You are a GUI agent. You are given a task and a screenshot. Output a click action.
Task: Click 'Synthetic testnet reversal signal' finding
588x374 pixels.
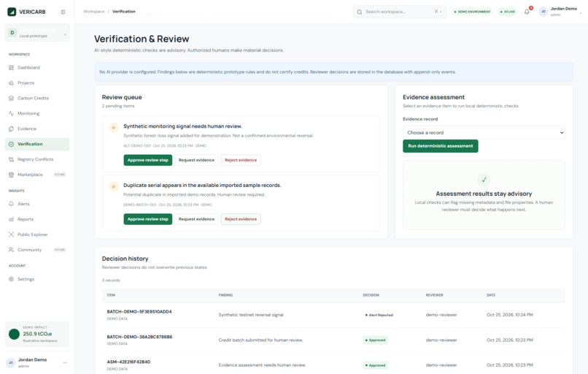[x=251, y=315]
